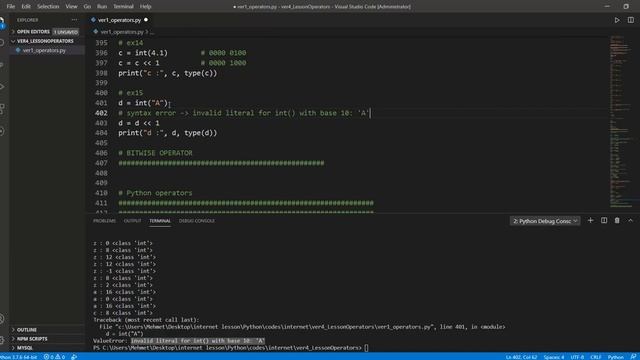Viewport: 640px width, 360px height.
Task: Open the Go menu
Action: (x=87, y=7)
